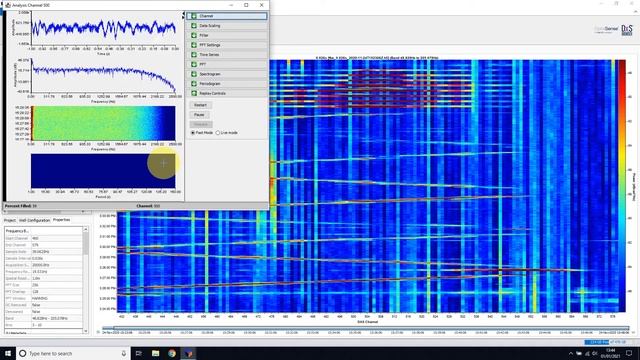The height and width of the screenshot is (360, 640).
Task: Click the FFT amplitude spectrum plot
Action: [103, 76]
